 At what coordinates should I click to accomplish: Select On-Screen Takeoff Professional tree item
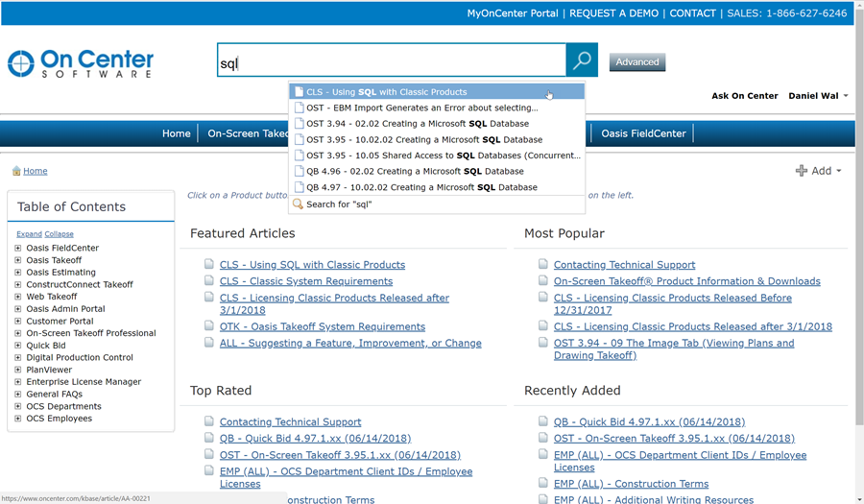click(91, 333)
